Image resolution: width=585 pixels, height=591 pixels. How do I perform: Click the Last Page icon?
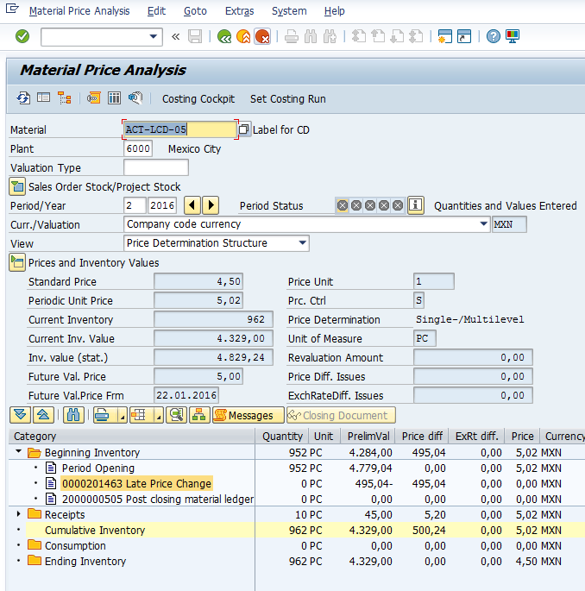[x=416, y=37]
